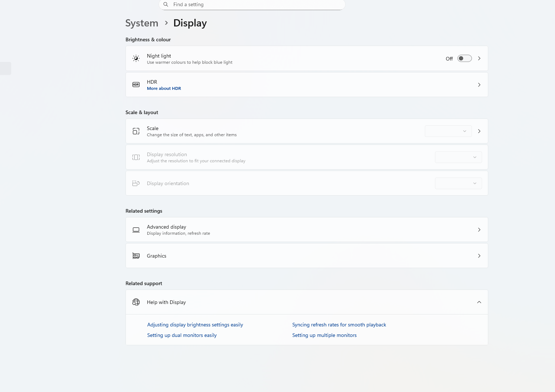Click the HDR badge icon
The width and height of the screenshot is (555, 392).
[x=136, y=85]
